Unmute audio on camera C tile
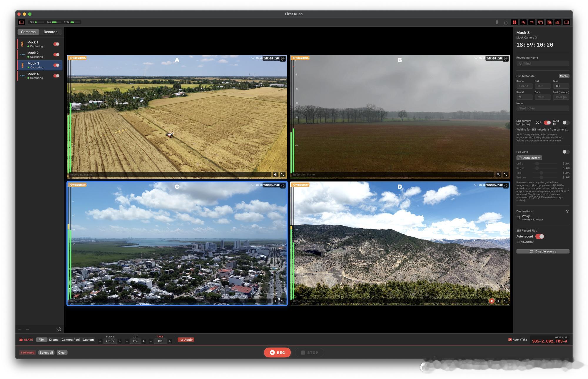 [x=275, y=301]
